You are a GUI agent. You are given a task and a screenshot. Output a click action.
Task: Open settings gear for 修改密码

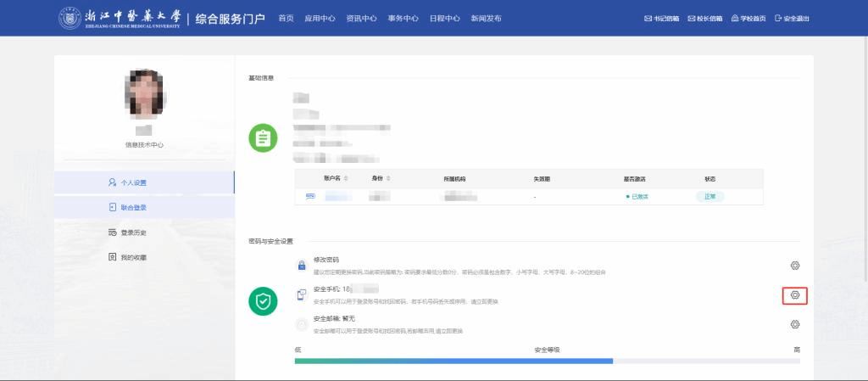pyautogui.click(x=794, y=266)
